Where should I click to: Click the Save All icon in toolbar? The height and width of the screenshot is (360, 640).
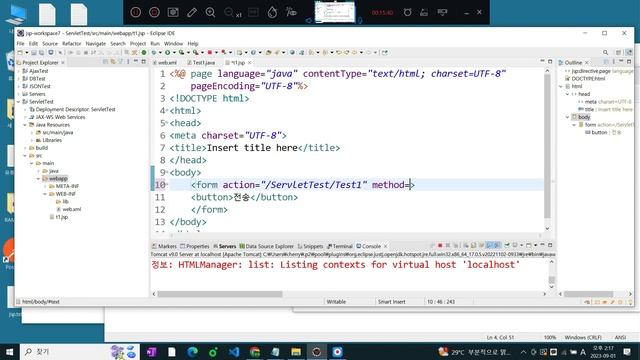(41, 52)
